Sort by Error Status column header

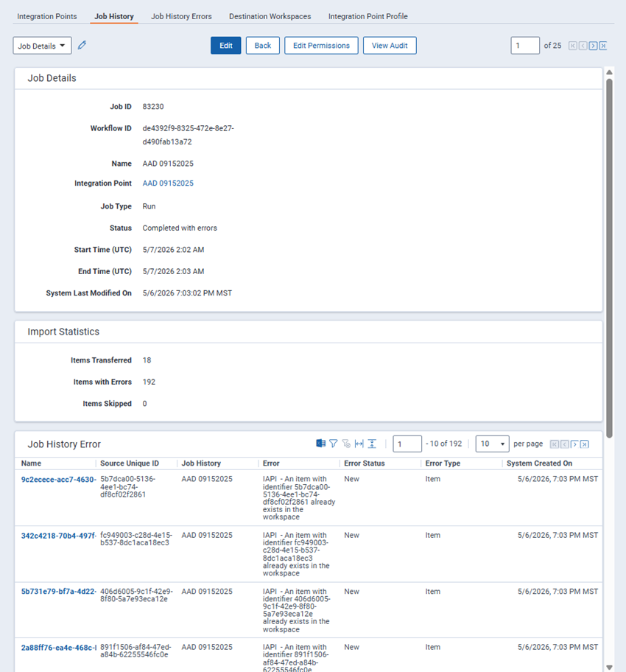tap(365, 463)
